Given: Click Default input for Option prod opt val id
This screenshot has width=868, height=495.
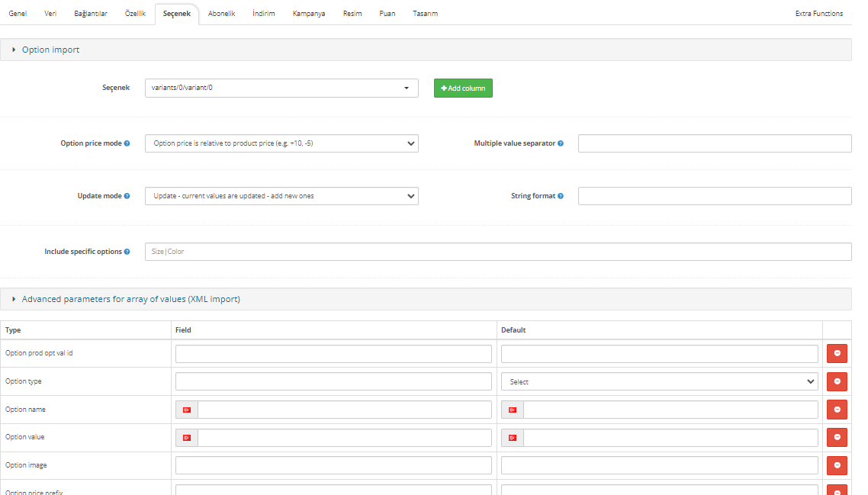Looking at the screenshot, I should click(x=659, y=354).
